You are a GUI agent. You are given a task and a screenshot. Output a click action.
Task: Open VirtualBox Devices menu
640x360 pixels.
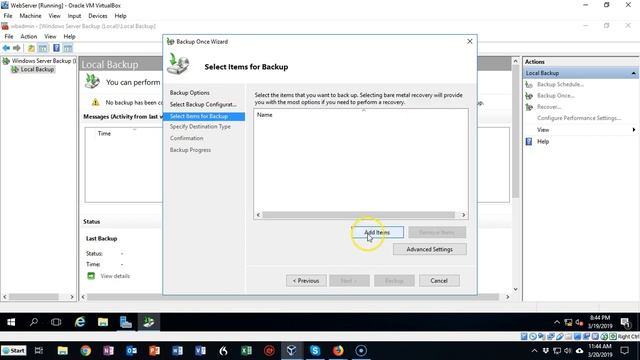coord(98,16)
